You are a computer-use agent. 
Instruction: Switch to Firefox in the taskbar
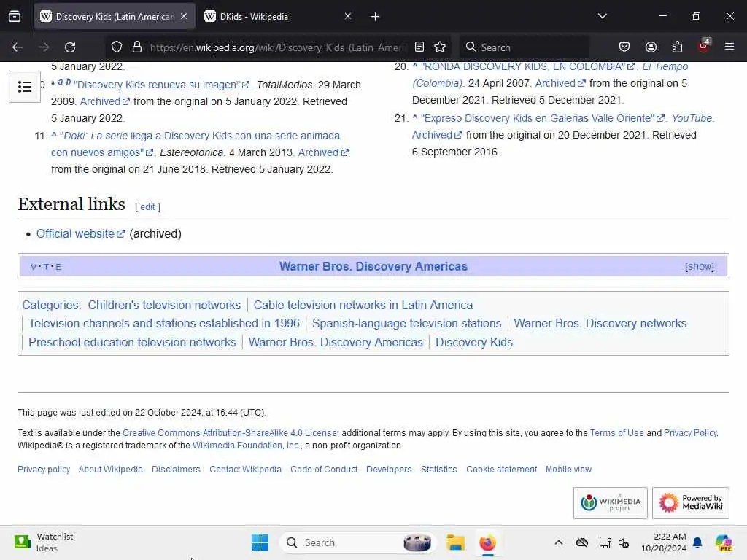point(487,542)
